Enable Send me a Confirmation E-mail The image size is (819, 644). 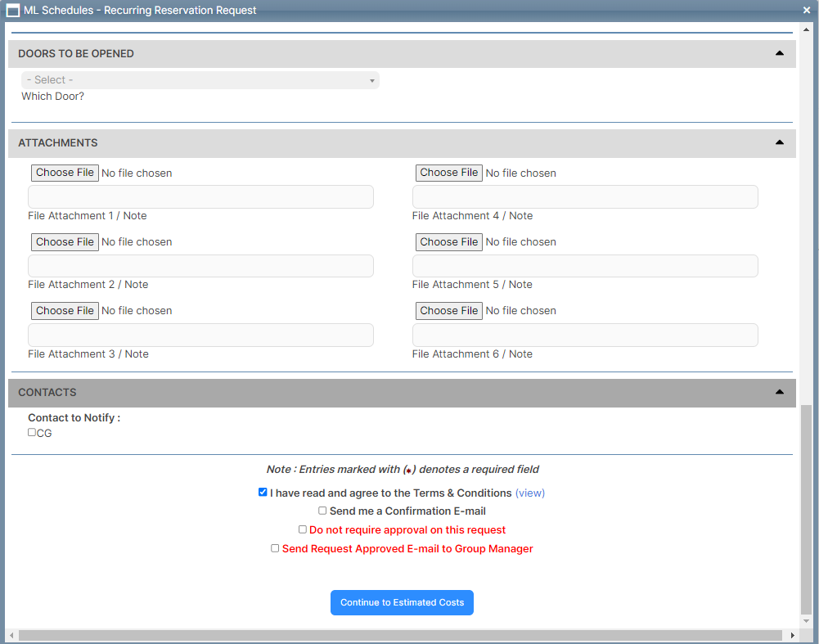coord(322,511)
